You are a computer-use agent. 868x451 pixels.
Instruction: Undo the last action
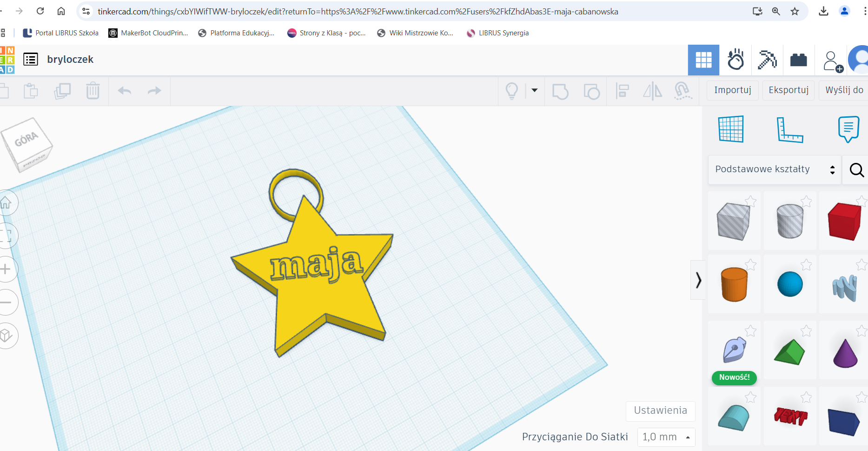pos(125,91)
